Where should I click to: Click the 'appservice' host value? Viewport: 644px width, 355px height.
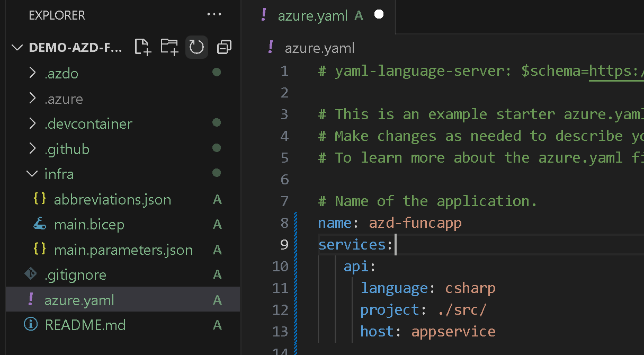[x=453, y=332]
